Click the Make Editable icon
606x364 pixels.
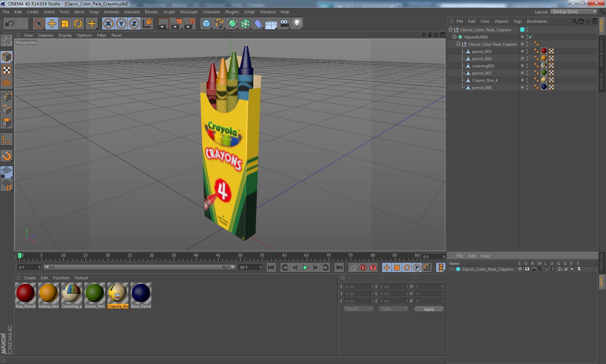(6, 41)
